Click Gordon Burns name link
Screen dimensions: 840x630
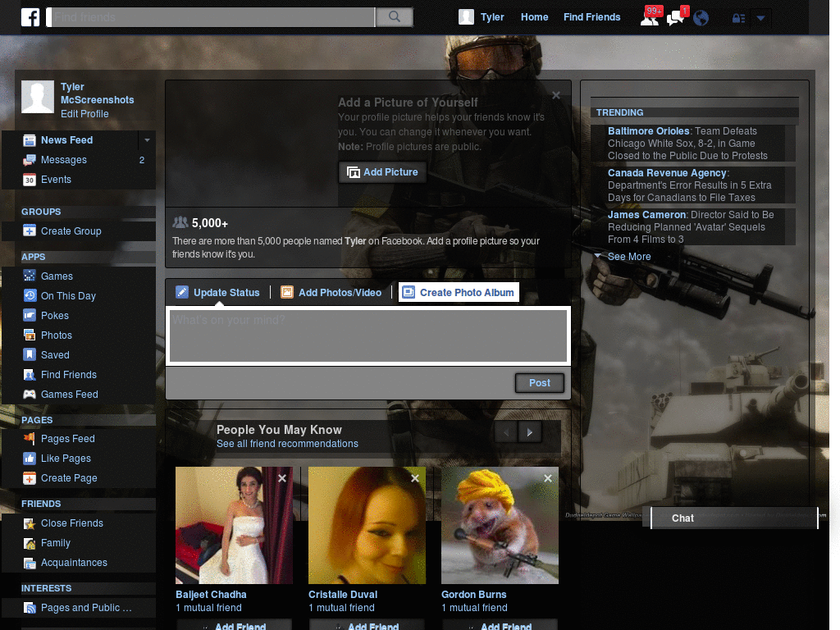(x=473, y=595)
